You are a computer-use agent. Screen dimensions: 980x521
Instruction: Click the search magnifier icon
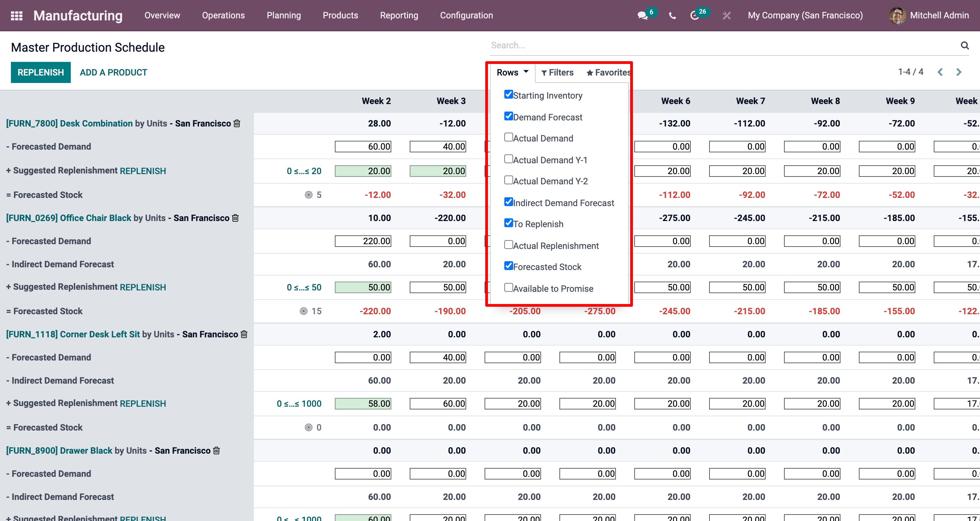pos(965,45)
